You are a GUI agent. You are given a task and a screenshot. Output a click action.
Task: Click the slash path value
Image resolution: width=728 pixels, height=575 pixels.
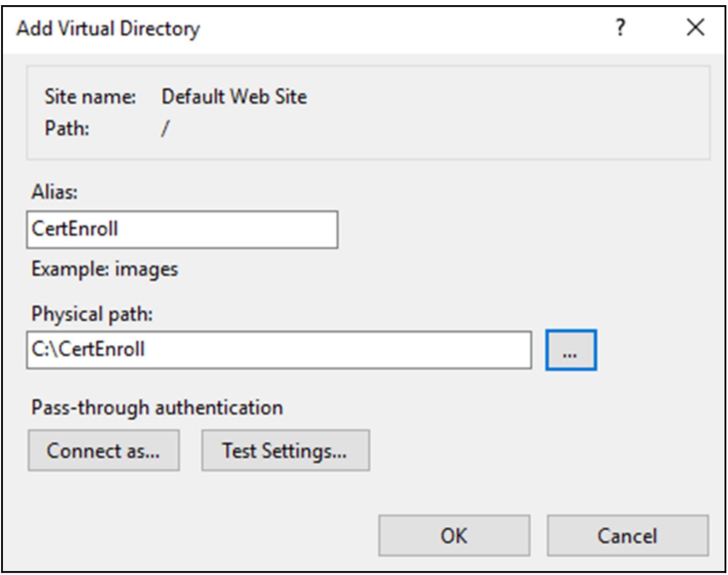[165, 129]
